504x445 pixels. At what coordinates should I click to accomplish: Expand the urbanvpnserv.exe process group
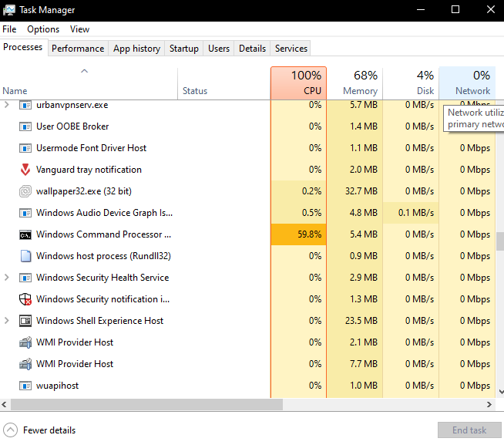pyautogui.click(x=6, y=105)
